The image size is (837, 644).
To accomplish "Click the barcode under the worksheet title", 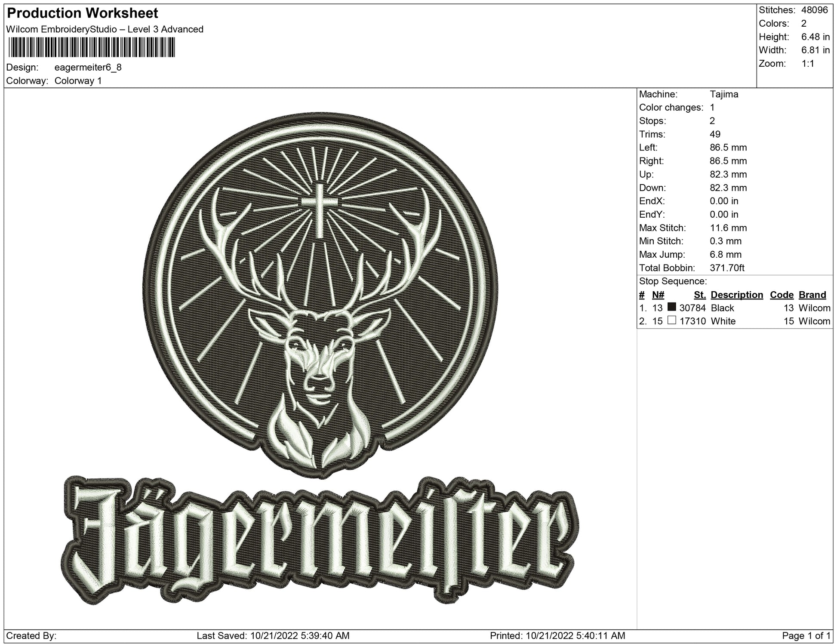I will tap(91, 47).
